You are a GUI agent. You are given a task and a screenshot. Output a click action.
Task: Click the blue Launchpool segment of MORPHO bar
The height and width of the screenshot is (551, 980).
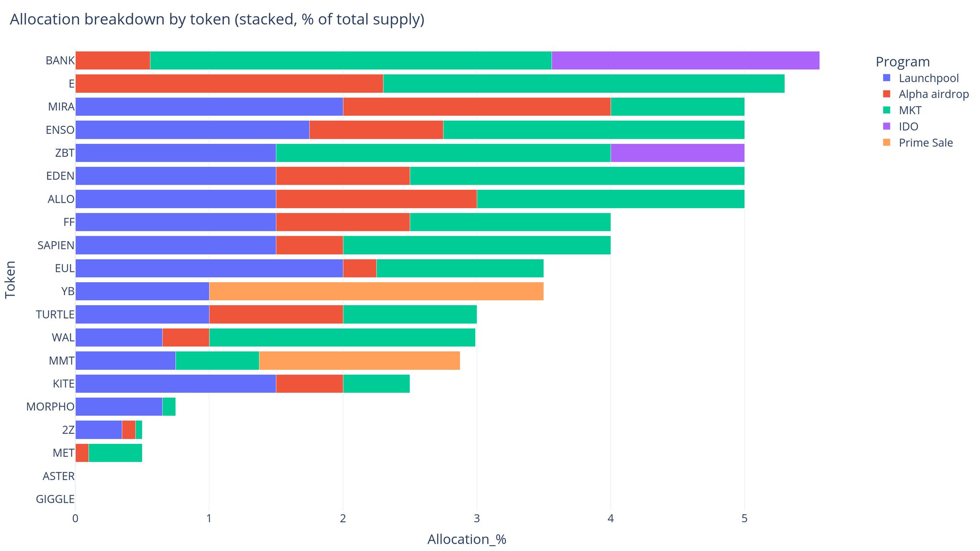(119, 407)
